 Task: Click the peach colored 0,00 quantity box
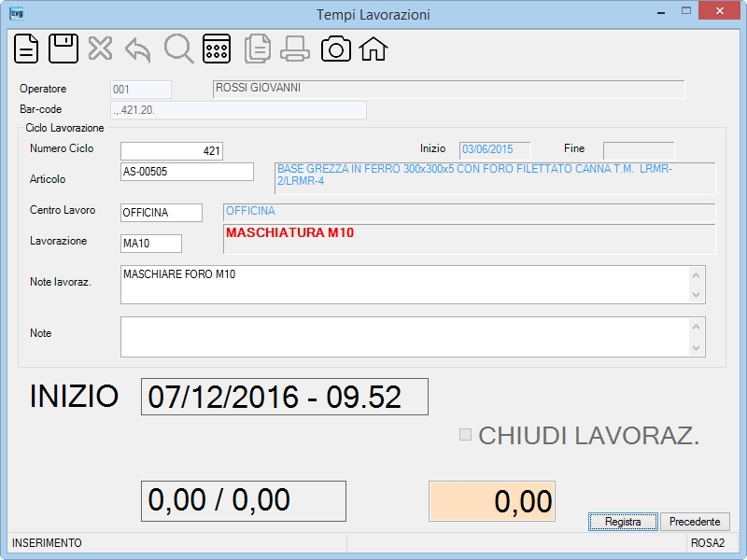pos(492,501)
